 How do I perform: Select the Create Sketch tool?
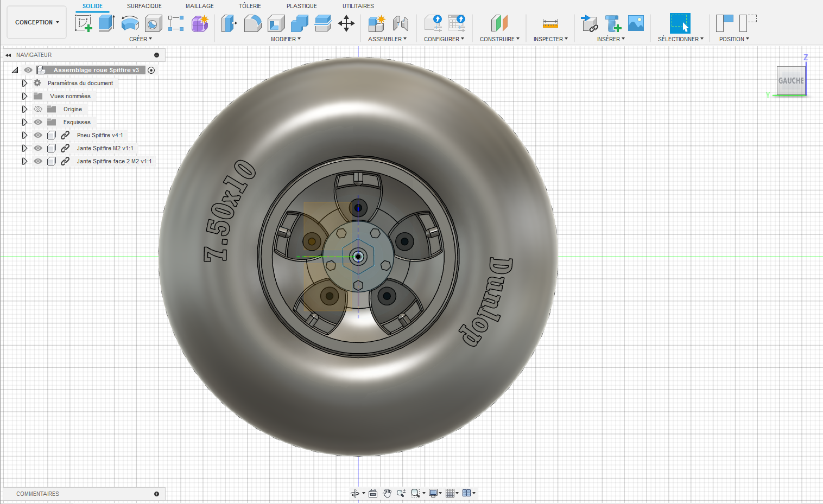coord(83,23)
